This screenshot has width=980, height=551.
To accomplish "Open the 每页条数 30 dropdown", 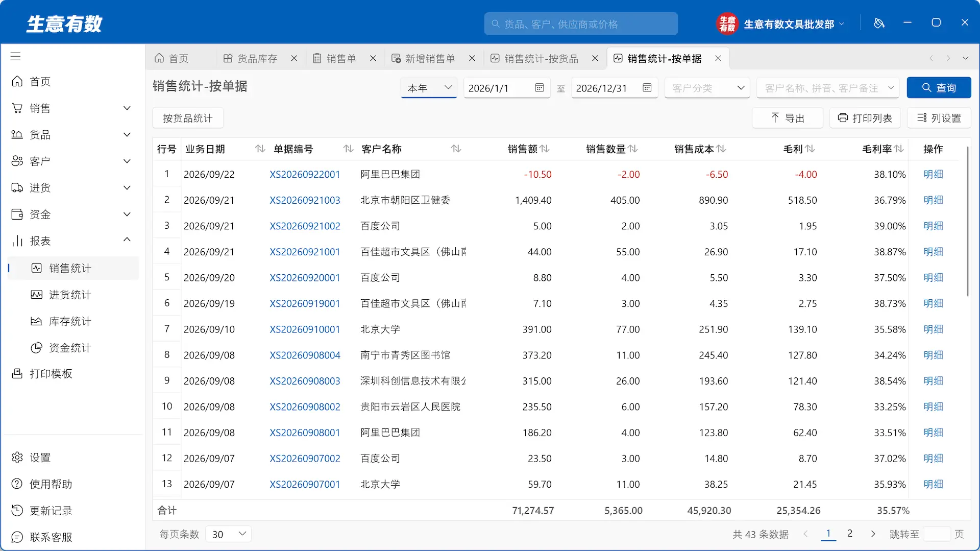I will pos(229,534).
